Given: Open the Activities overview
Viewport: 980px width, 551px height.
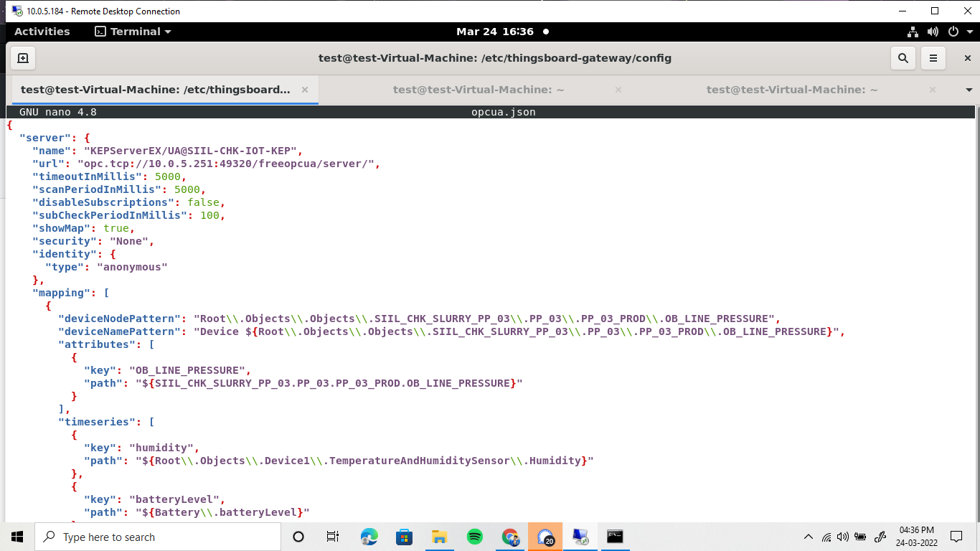Looking at the screenshot, I should pyautogui.click(x=42, y=31).
